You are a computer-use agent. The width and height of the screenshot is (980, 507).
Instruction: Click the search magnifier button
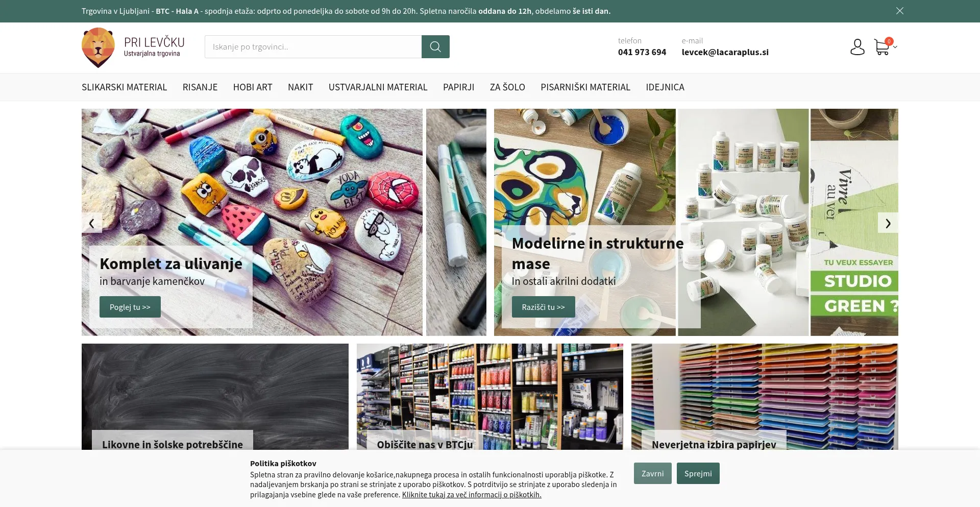(435, 46)
